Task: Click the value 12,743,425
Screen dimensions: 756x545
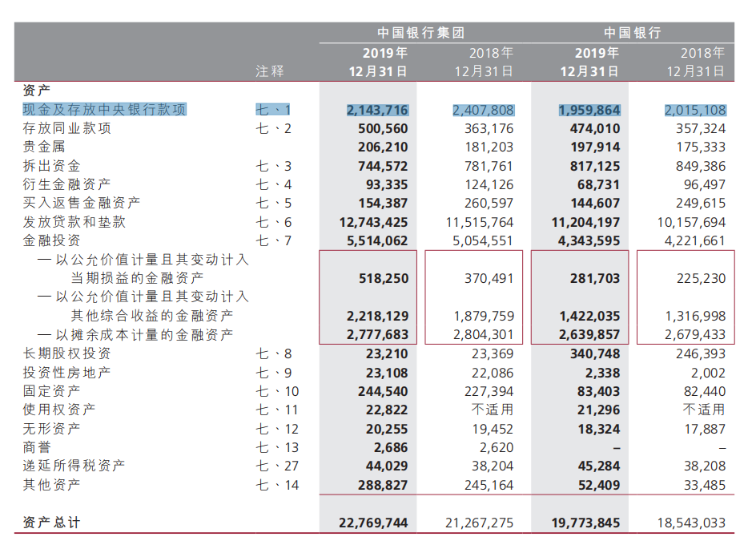Action: pos(374,223)
